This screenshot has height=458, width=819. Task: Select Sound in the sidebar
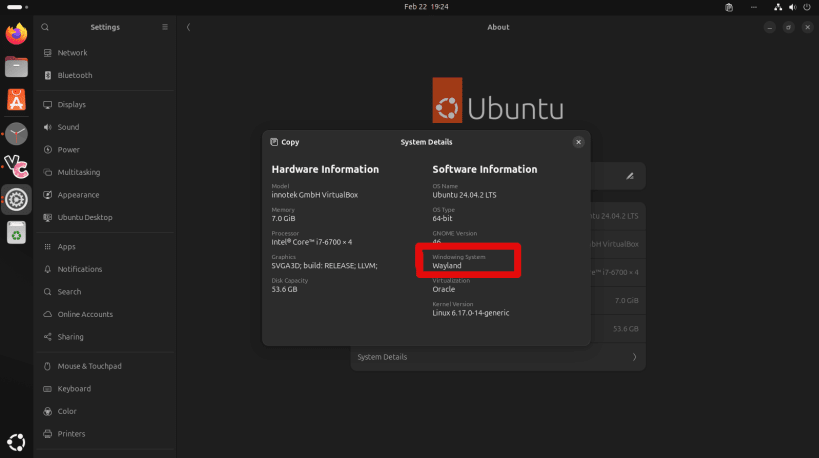click(x=106, y=127)
